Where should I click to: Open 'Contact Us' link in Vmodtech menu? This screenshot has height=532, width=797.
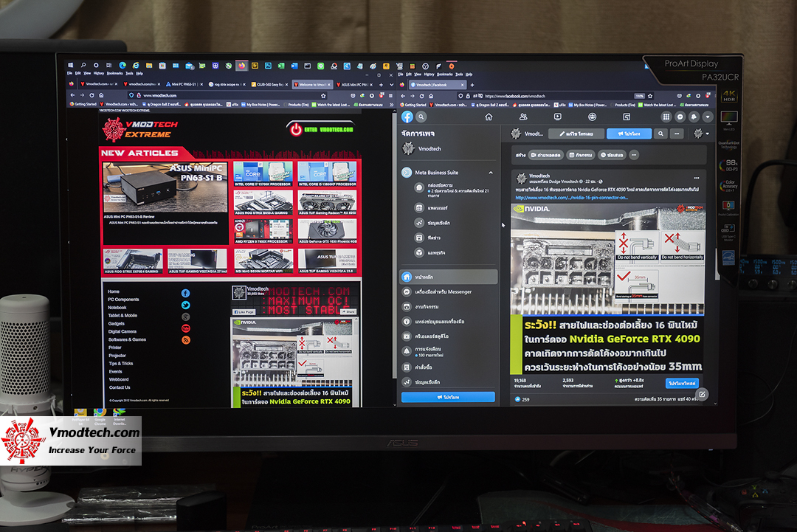click(x=119, y=387)
